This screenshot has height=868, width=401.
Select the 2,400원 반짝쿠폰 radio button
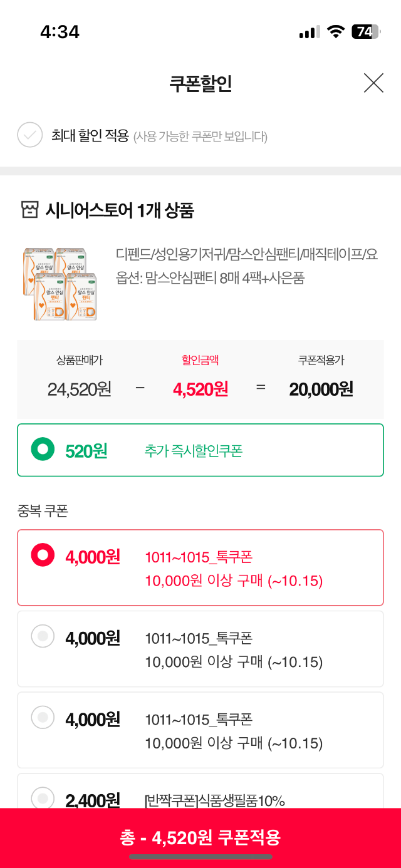pos(43,797)
